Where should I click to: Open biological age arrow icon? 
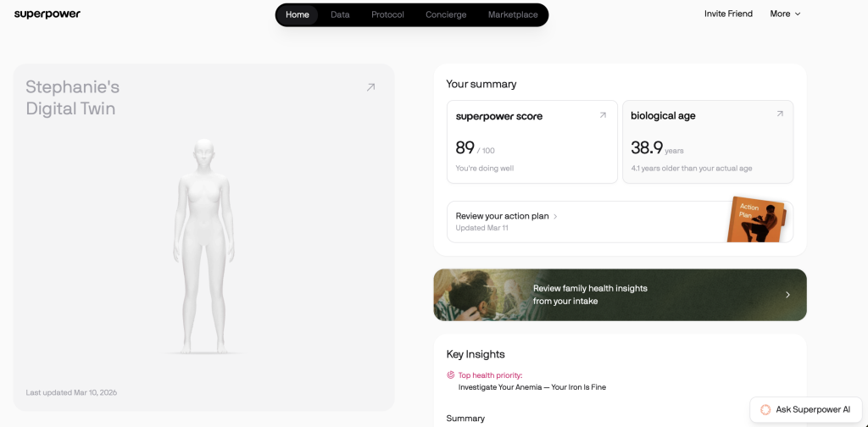click(780, 114)
